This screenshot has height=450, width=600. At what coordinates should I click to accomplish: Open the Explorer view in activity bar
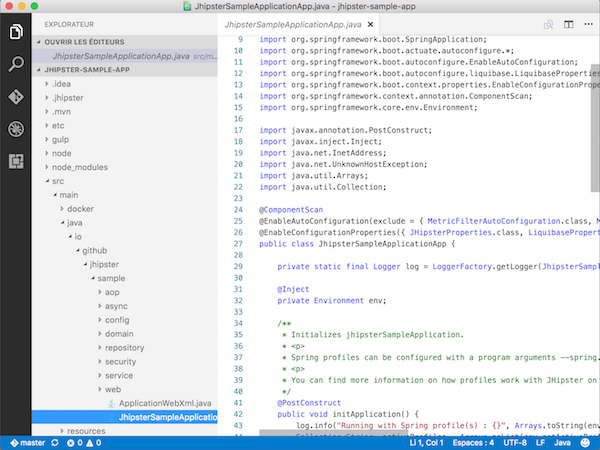pyautogui.click(x=15, y=33)
